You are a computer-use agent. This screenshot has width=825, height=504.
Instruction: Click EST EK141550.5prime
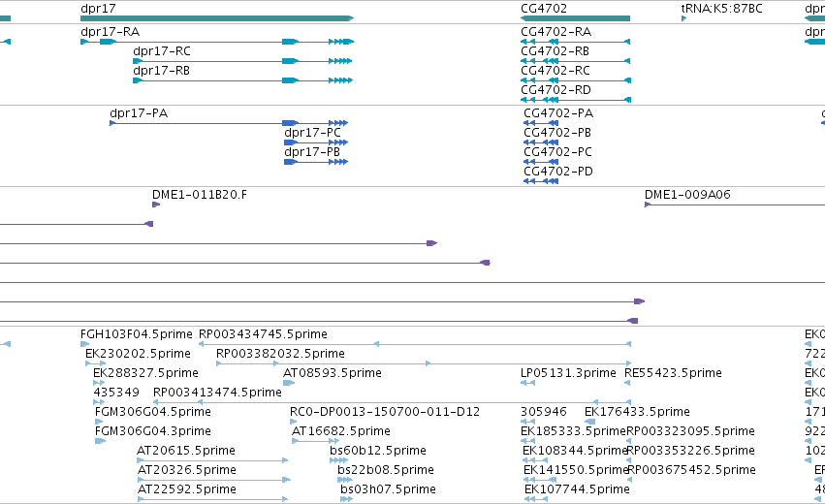pos(540,481)
